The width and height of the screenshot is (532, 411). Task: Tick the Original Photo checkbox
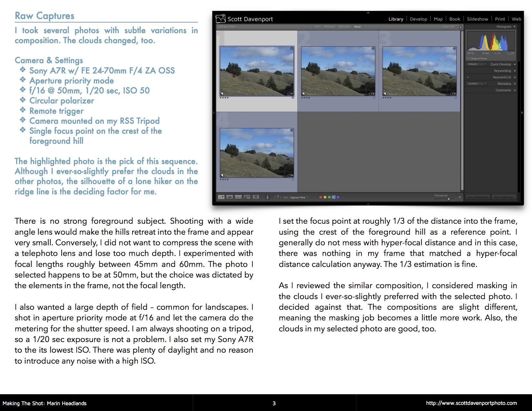(x=468, y=58)
